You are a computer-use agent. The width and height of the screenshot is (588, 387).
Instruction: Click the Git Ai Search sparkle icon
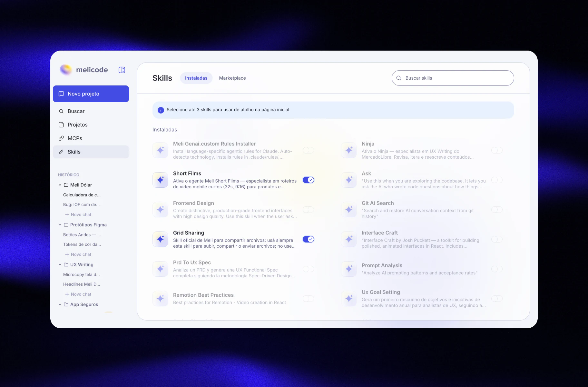pyautogui.click(x=349, y=210)
